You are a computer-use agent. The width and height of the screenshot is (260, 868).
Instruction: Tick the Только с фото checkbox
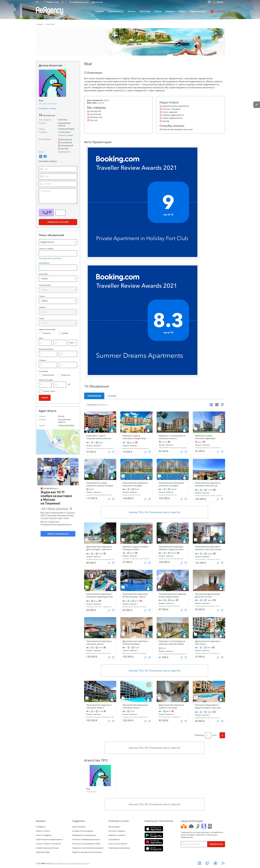pos(40,391)
